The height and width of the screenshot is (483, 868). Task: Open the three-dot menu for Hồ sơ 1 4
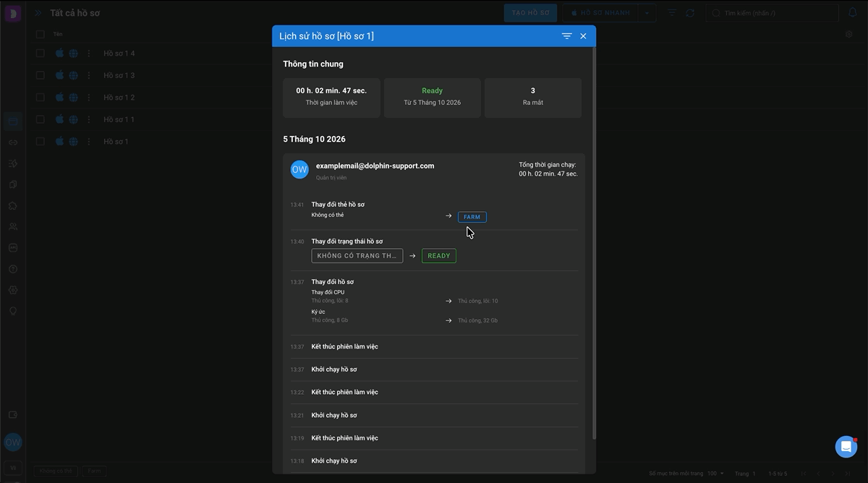point(89,54)
